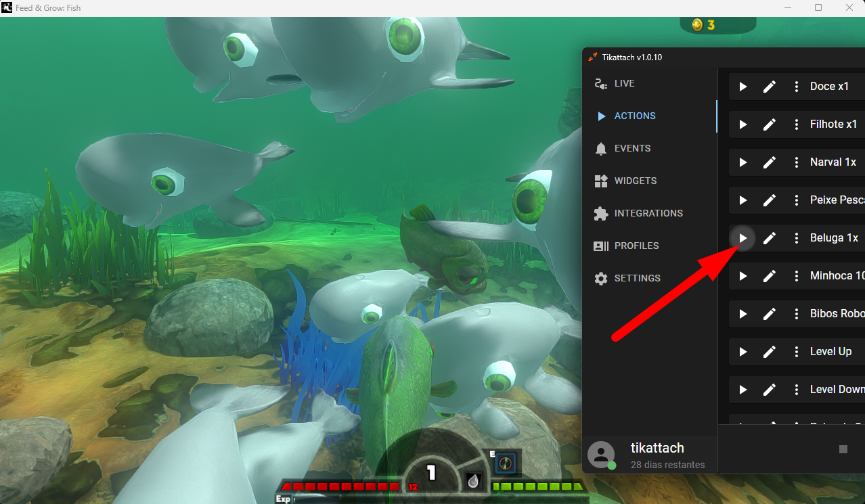This screenshot has height=504, width=865.
Task: Run the Filhote x1 action
Action: click(x=743, y=124)
